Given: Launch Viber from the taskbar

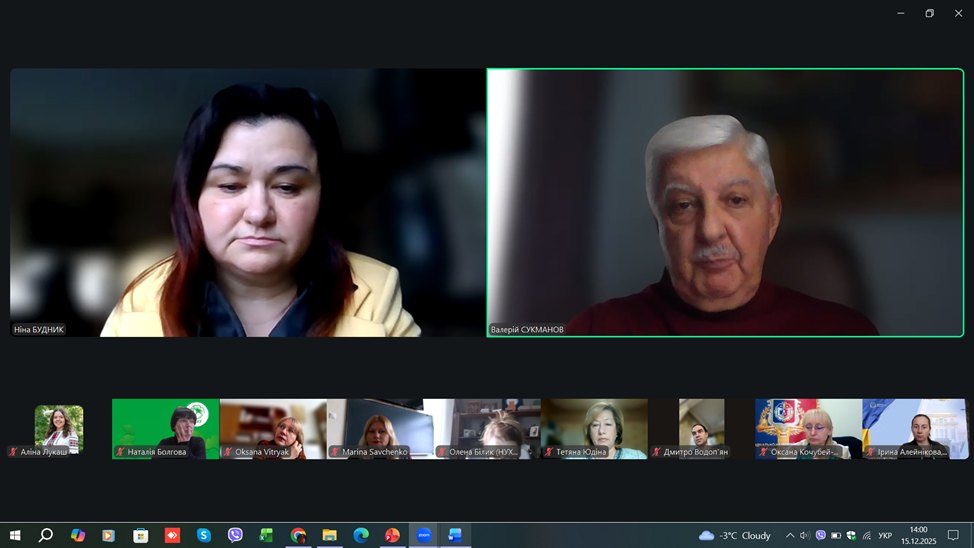Looking at the screenshot, I should click(235, 535).
